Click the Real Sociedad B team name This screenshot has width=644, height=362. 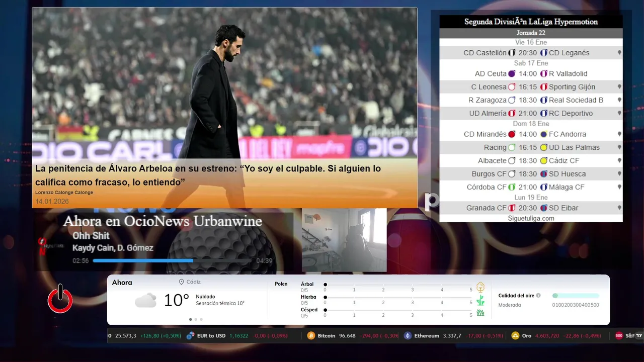(x=576, y=100)
